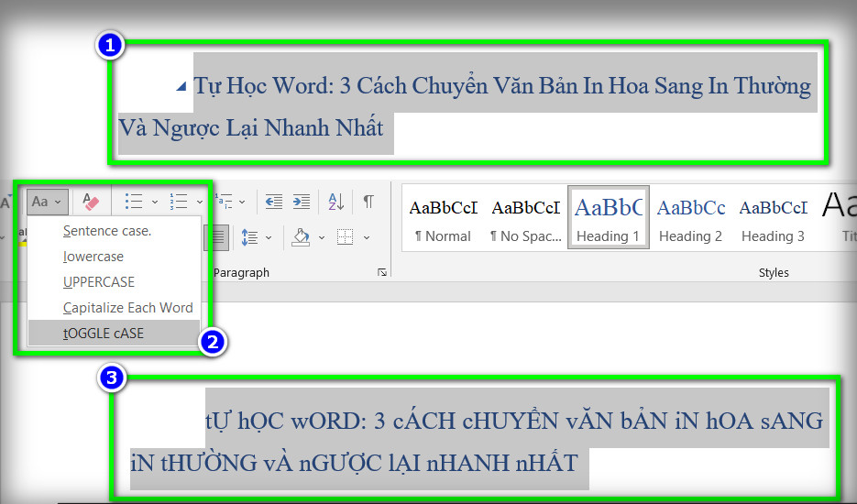Image resolution: width=857 pixels, height=504 pixels.
Task: Collapse the heading using the triangle marker
Action: (x=181, y=86)
